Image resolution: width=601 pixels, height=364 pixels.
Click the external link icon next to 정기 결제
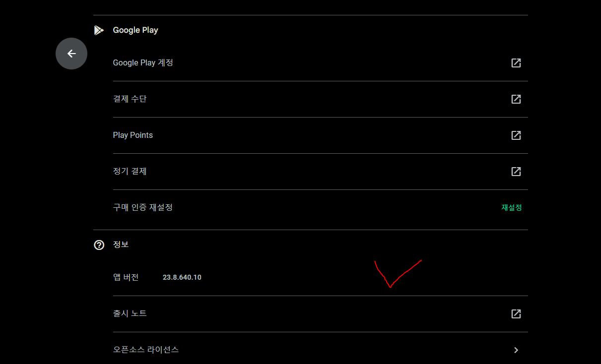pyautogui.click(x=516, y=172)
